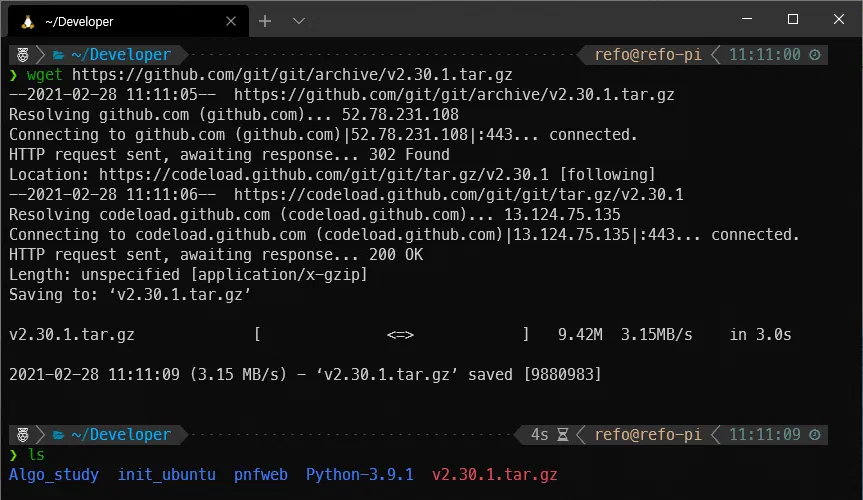863x500 pixels.
Task: Click the Raspberry Pi icon in the top prompt
Action: coord(20,55)
